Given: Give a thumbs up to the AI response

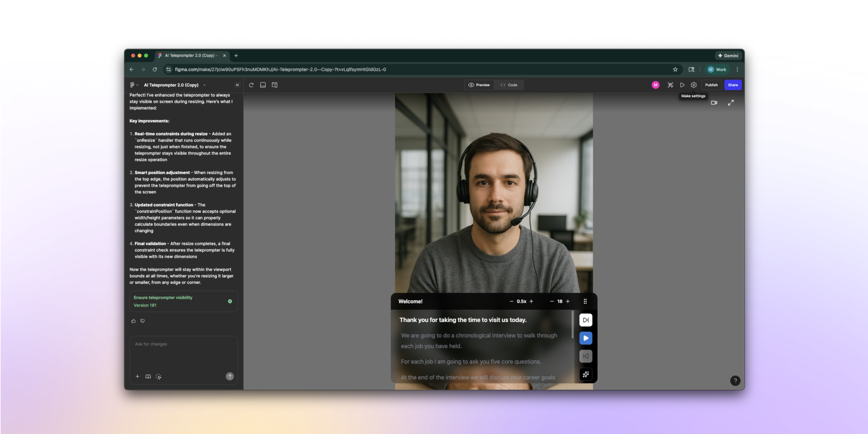Looking at the screenshot, I should 134,321.
